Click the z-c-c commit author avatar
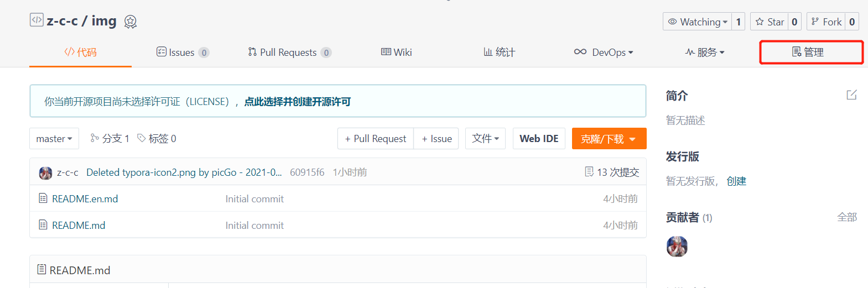This screenshot has width=868, height=288. [45, 173]
